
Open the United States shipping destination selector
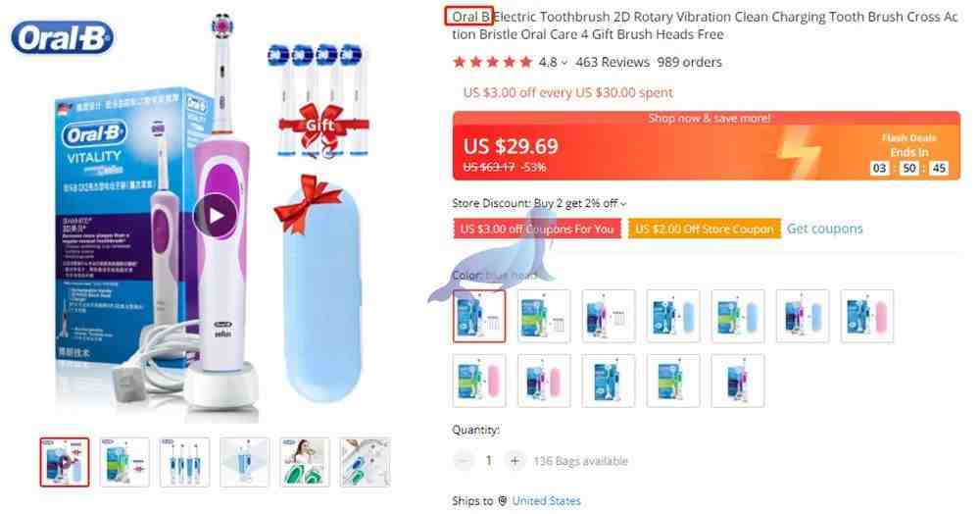pyautogui.click(x=546, y=501)
